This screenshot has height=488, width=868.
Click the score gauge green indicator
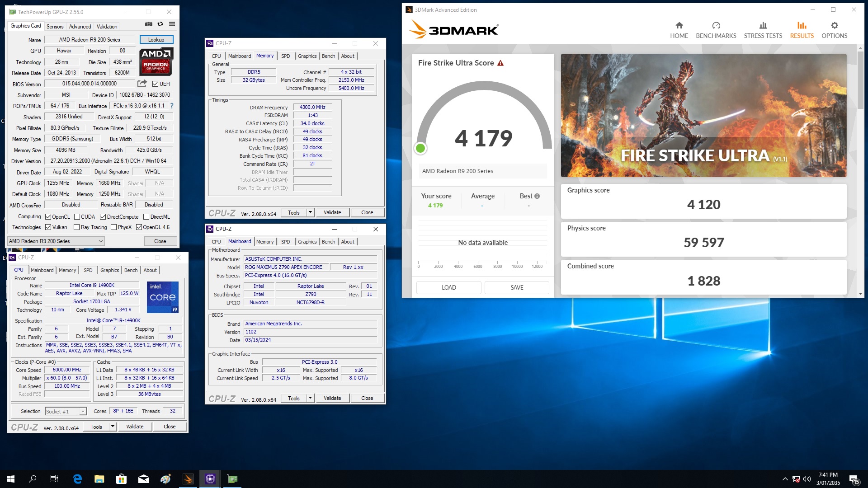[x=420, y=148]
